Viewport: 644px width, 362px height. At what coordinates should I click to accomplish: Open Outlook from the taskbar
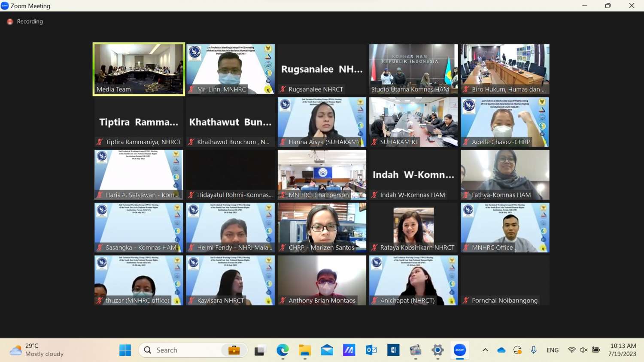point(371,350)
